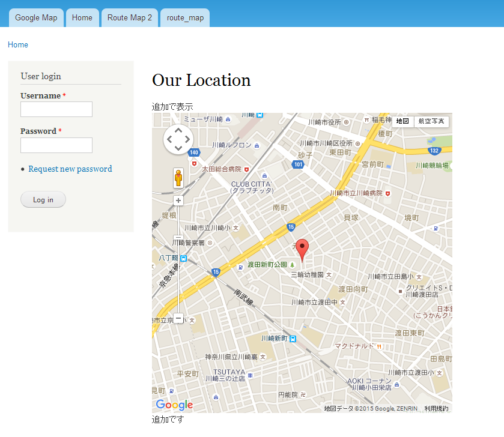Image resolution: width=504 pixels, height=437 pixels.
Task: Click the Log in button
Action: coord(43,200)
